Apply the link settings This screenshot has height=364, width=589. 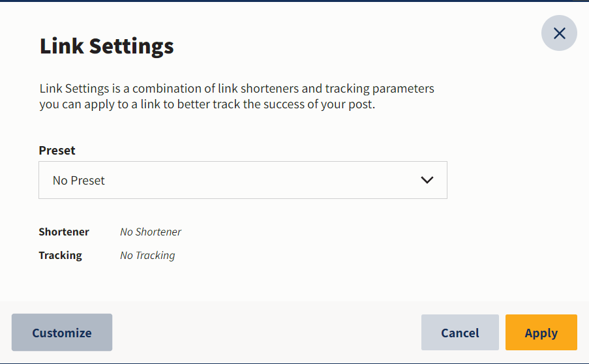click(541, 333)
